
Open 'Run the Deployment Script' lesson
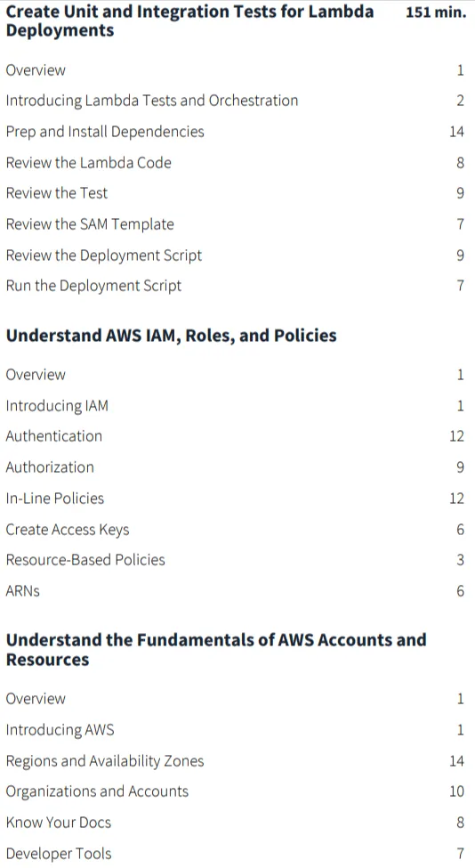pos(93,286)
